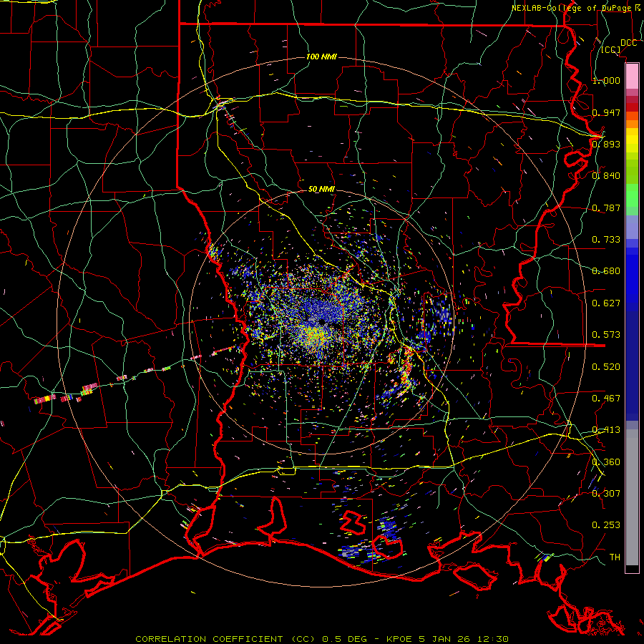Click the TH label at scale bottom
The width and height of the screenshot is (644, 644).
click(615, 557)
